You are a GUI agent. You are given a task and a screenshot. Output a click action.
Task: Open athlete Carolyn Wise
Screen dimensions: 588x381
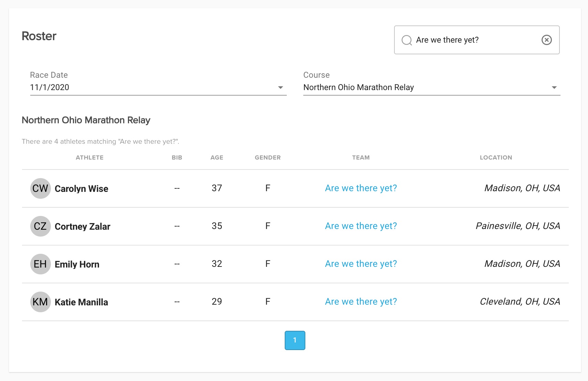coord(81,189)
